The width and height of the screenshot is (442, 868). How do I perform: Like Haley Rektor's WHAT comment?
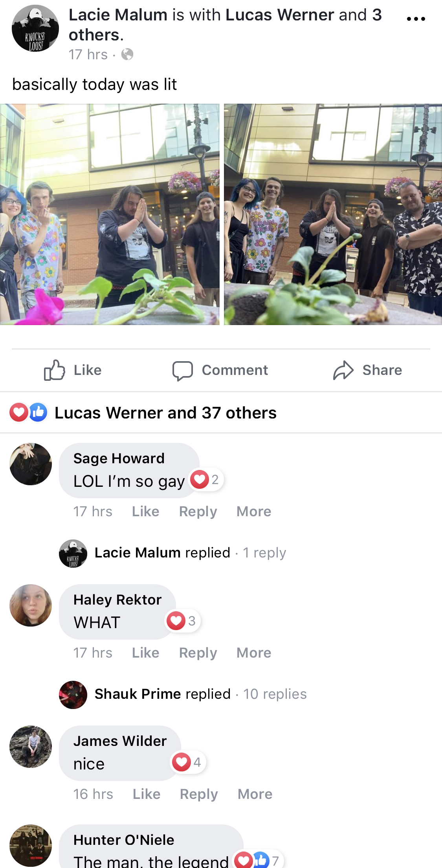tap(145, 653)
